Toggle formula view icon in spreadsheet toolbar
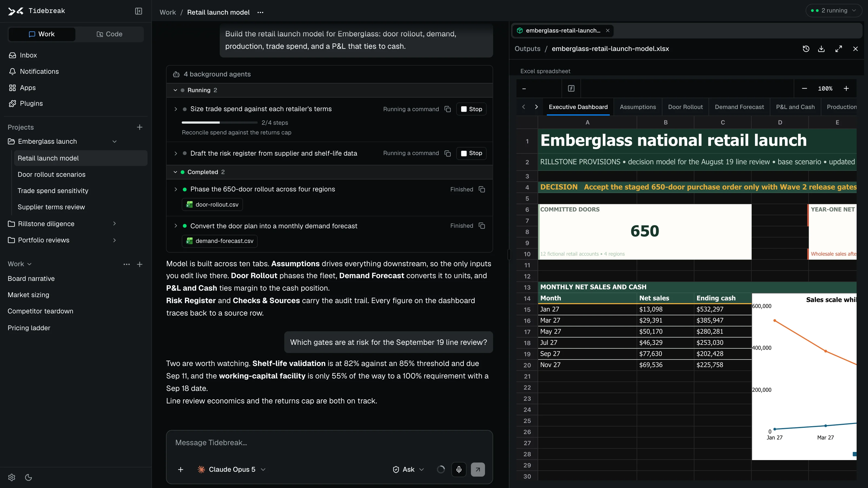 point(571,89)
